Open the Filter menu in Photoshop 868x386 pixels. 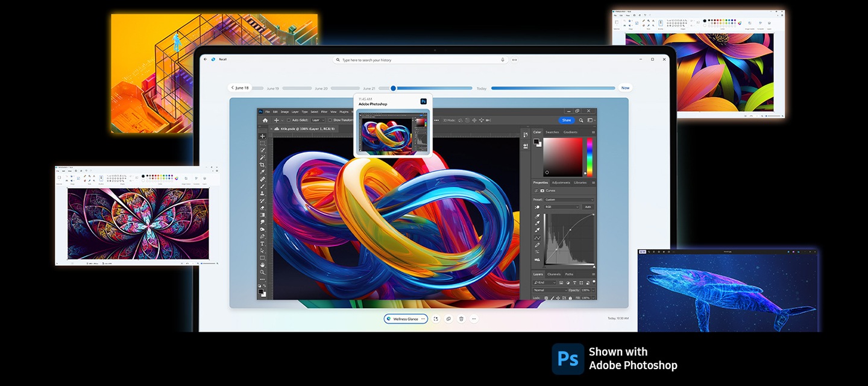click(x=324, y=112)
